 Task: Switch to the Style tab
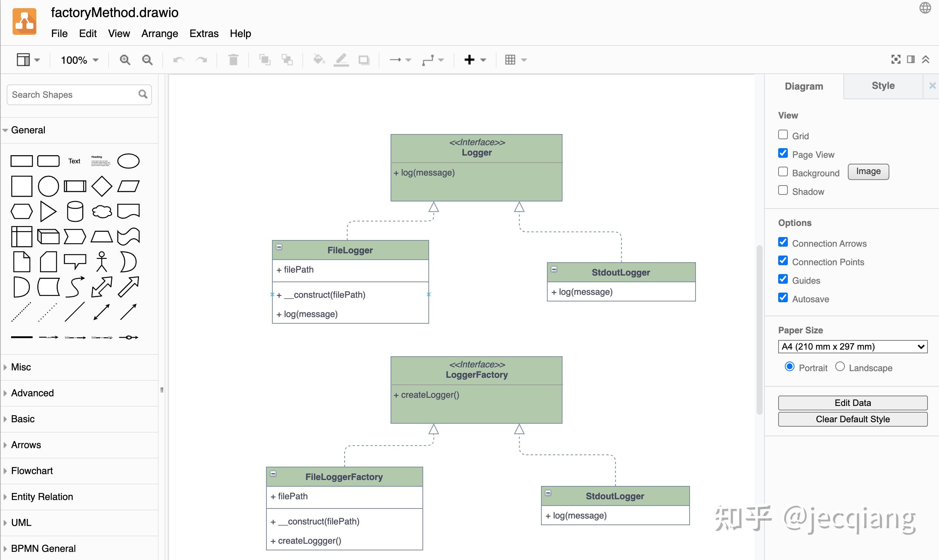pos(883,86)
